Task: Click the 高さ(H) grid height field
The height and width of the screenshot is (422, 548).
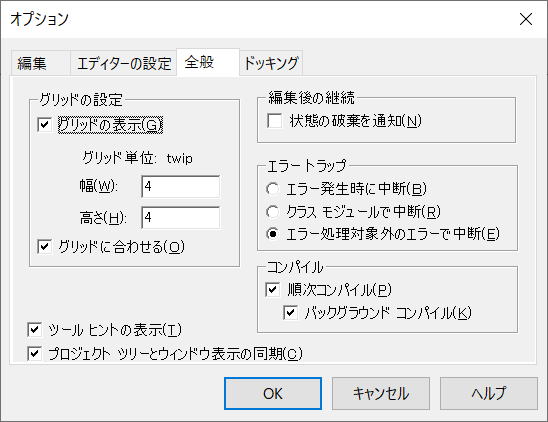Action: pos(181,217)
